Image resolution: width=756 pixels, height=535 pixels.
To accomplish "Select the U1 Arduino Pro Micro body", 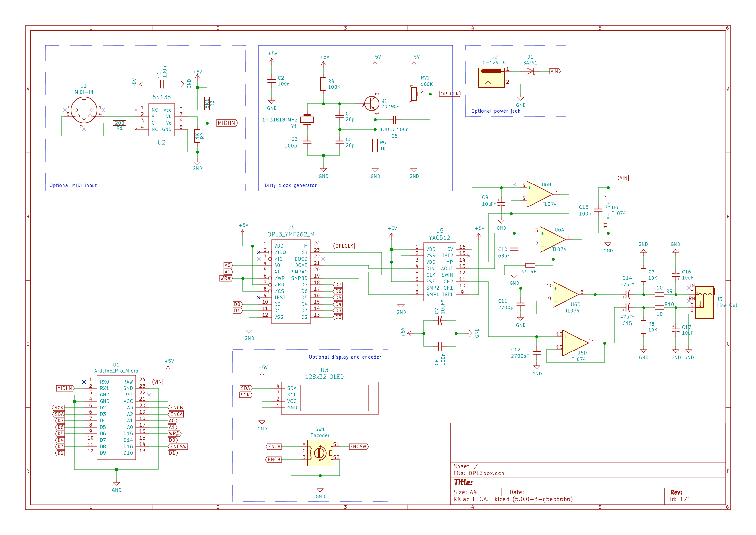I will point(116,417).
